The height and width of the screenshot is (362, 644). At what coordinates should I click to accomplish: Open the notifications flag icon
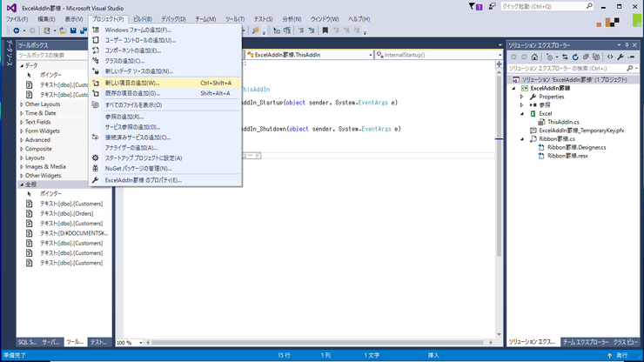pyautogui.click(x=475, y=7)
